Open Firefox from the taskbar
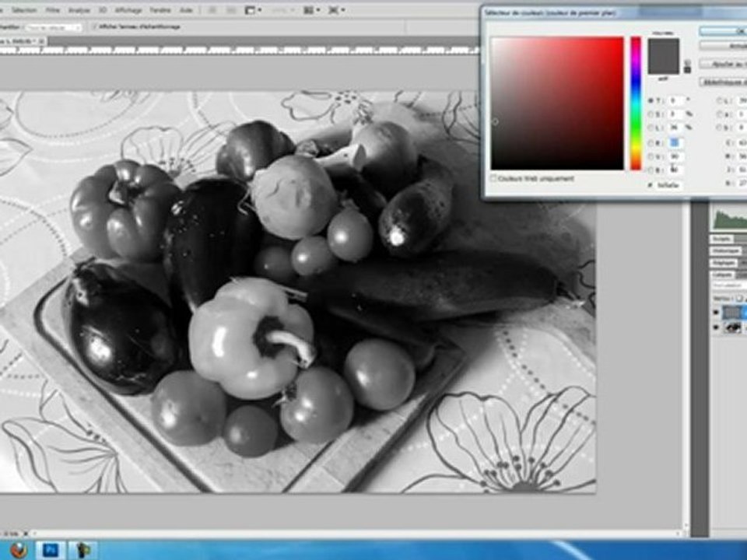This screenshot has width=747, height=560. 19,551
